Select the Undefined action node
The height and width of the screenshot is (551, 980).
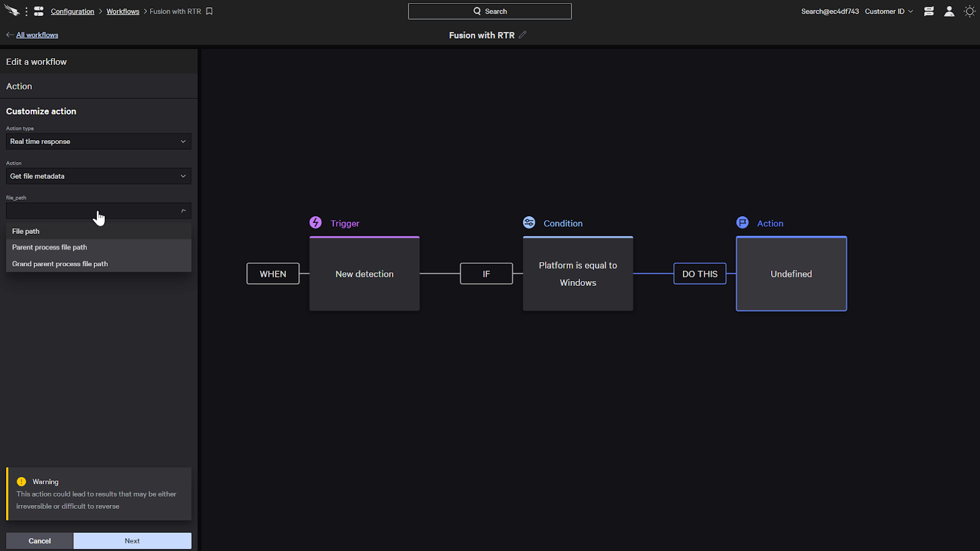coord(791,274)
